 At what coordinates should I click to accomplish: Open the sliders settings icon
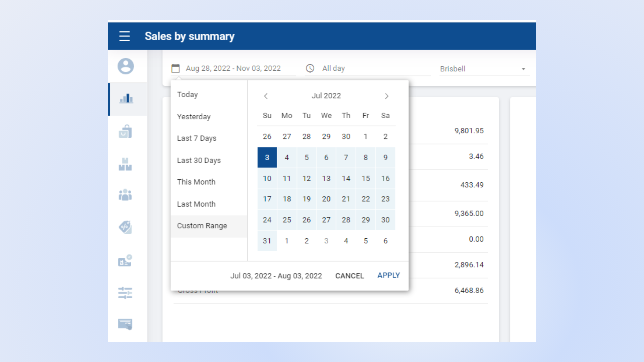(125, 293)
